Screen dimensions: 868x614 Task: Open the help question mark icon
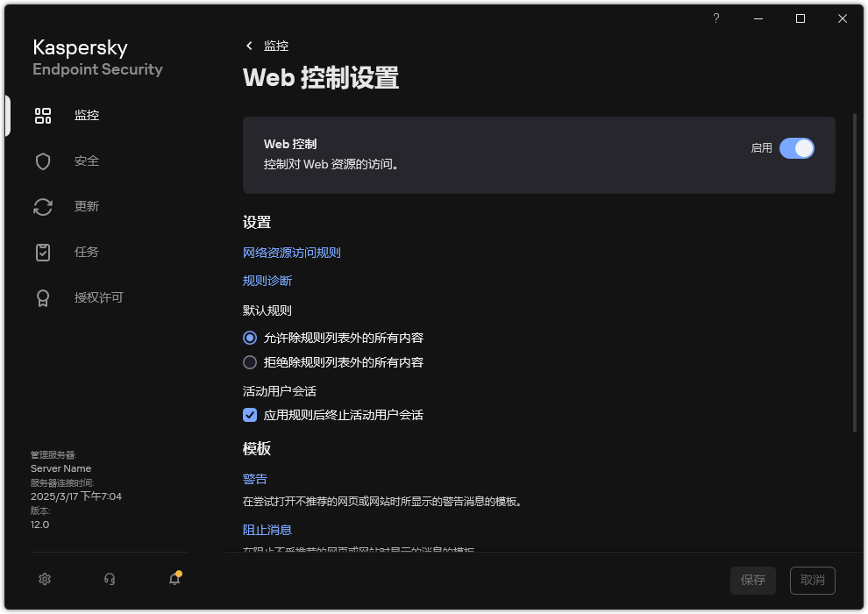(x=715, y=18)
